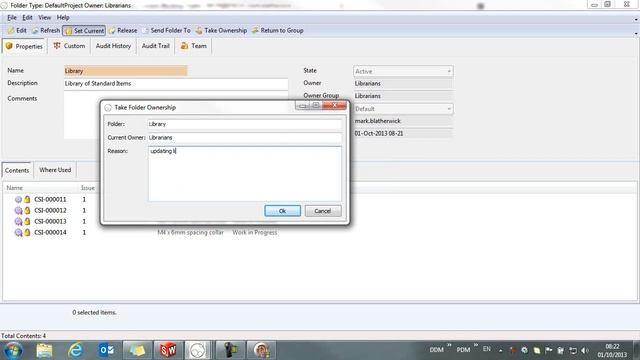Image resolution: width=640 pixels, height=360 pixels.
Task: Select the Contents tab
Action: (17, 170)
